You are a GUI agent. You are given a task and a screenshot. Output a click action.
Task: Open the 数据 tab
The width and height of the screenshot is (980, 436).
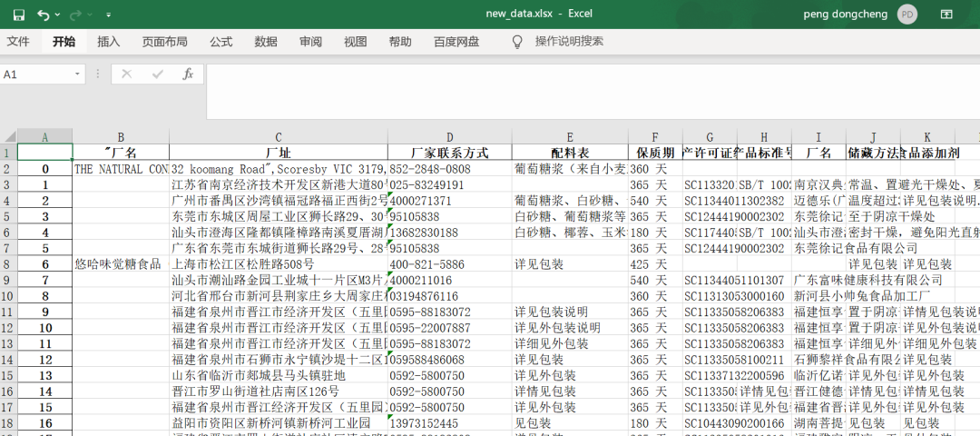coord(266,42)
